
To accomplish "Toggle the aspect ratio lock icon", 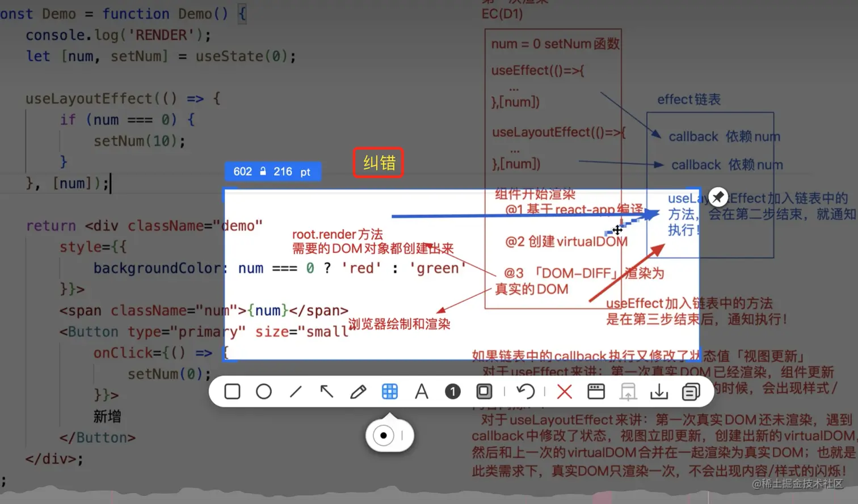I will pyautogui.click(x=263, y=171).
